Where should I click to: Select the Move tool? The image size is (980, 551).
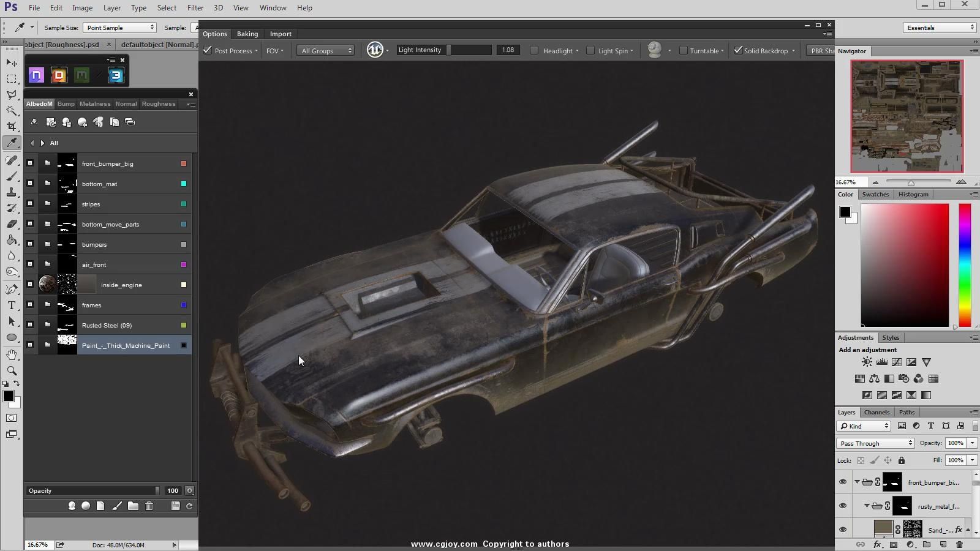12,62
